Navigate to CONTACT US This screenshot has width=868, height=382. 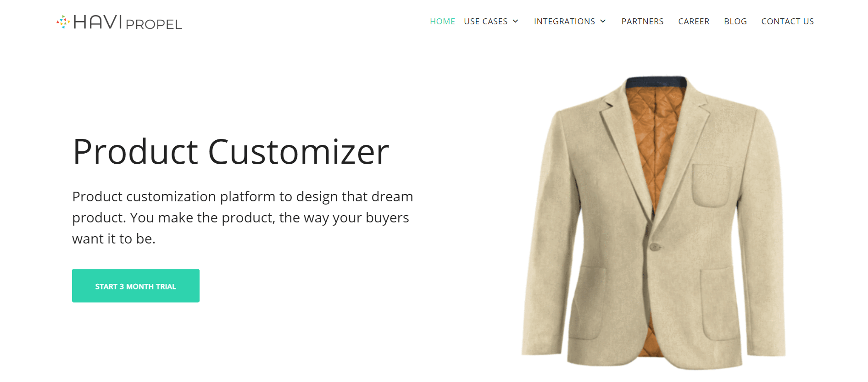787,22
